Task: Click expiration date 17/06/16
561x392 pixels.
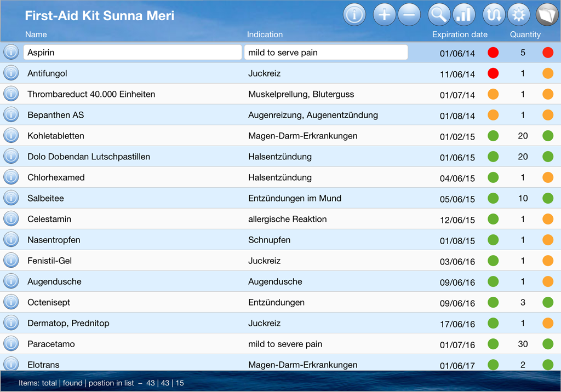Action: [x=457, y=324]
